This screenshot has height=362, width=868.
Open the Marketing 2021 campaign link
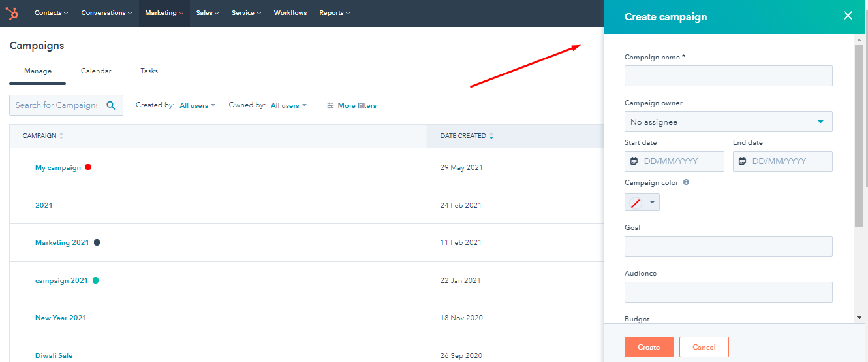[62, 242]
